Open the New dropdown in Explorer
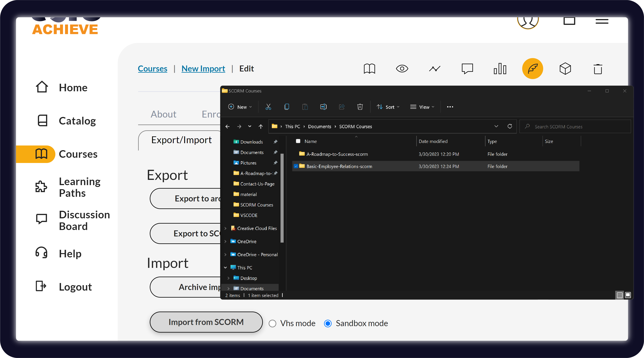This screenshot has height=358, width=644. pos(240,107)
